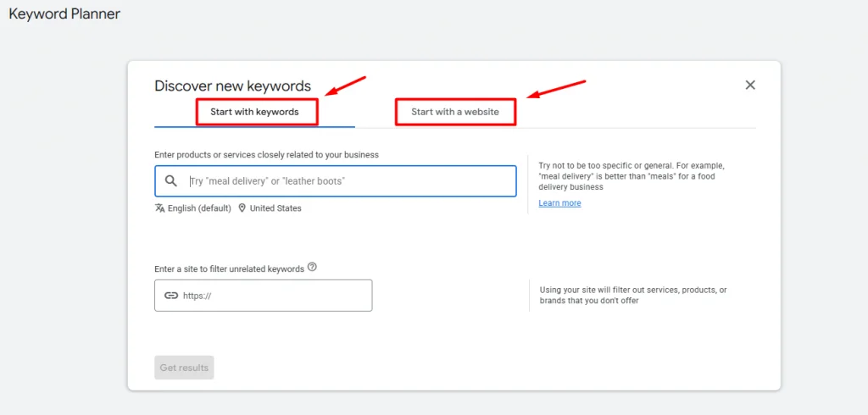
Task: Change location United States
Action: click(x=275, y=208)
